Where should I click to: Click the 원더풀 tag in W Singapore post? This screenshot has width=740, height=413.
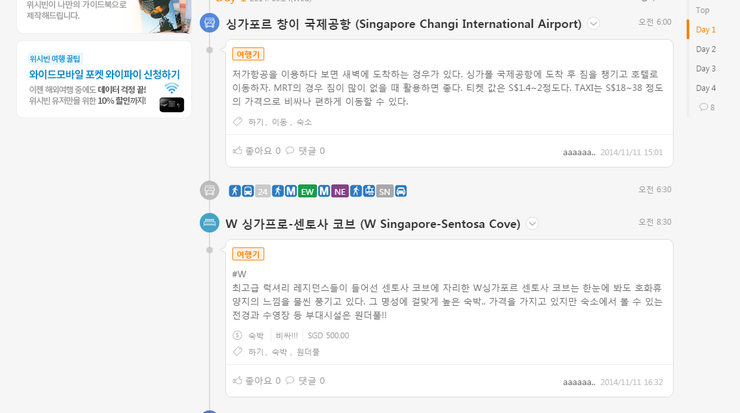308,352
